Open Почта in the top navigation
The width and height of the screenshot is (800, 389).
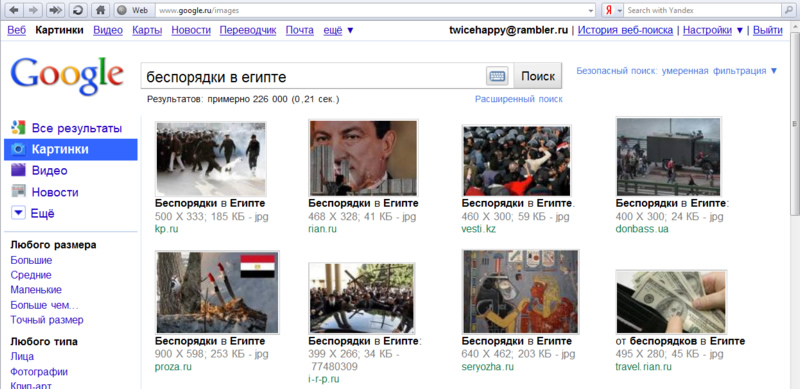coord(299,30)
